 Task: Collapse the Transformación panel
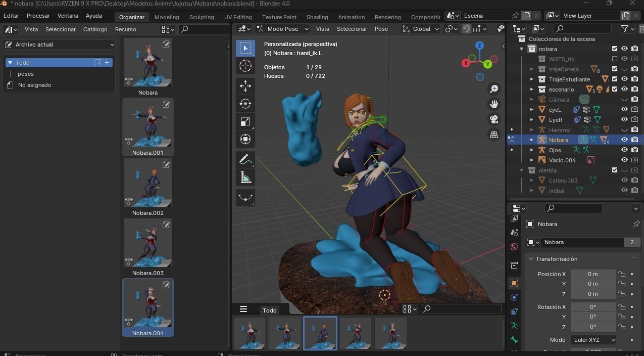[531, 259]
